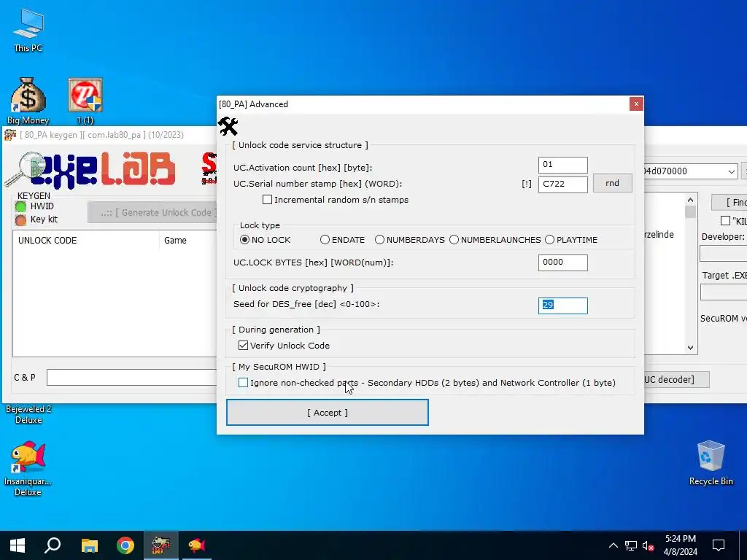Click the Target .EXE input field

point(724,292)
